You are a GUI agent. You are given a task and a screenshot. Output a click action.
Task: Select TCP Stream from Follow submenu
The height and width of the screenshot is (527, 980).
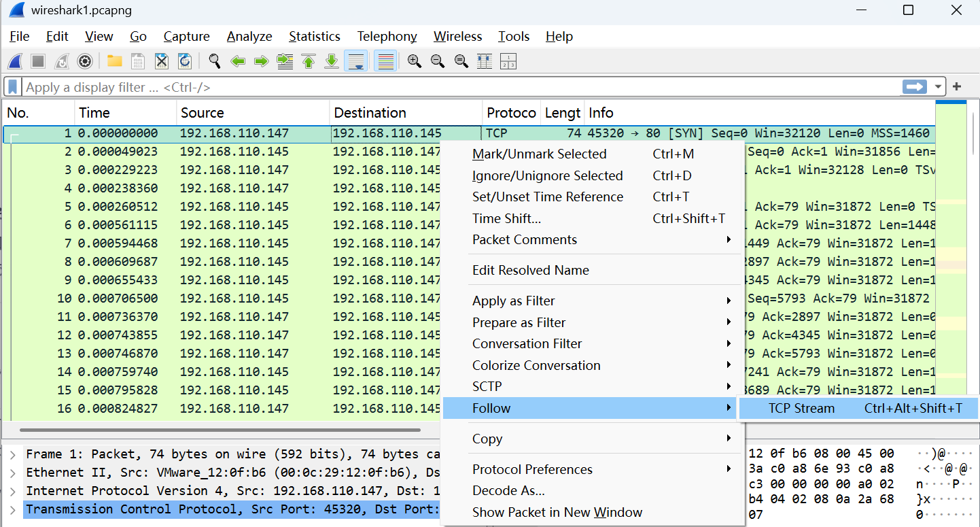(801, 409)
